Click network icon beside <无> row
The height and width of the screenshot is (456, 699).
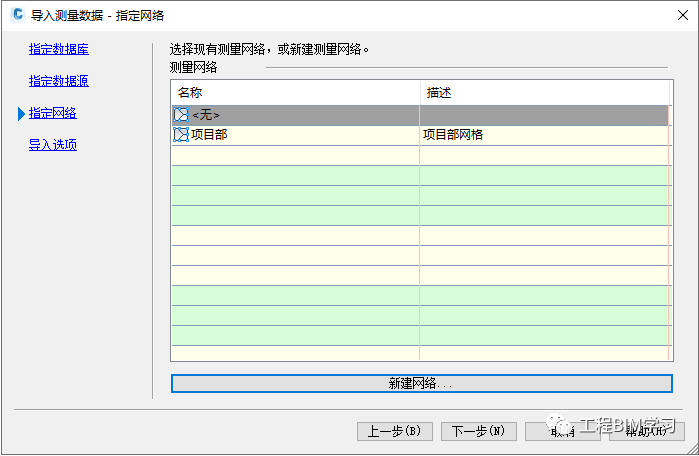pyautogui.click(x=181, y=115)
